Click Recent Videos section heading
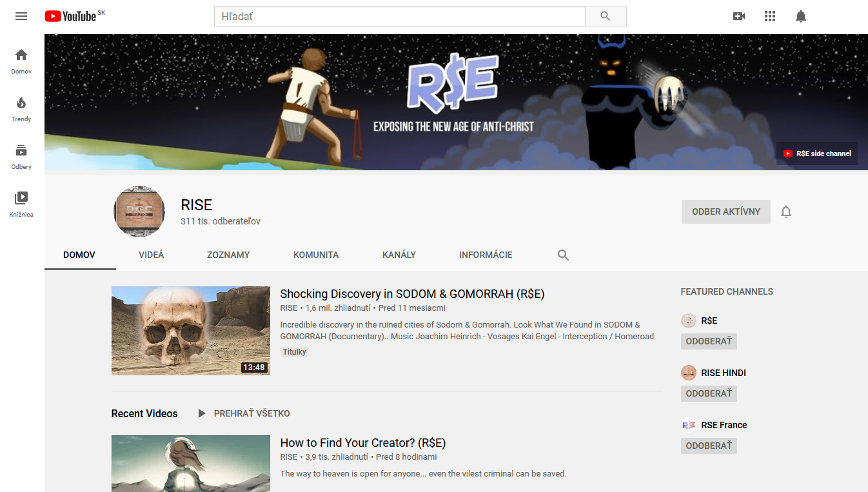868x492 pixels. tap(144, 414)
